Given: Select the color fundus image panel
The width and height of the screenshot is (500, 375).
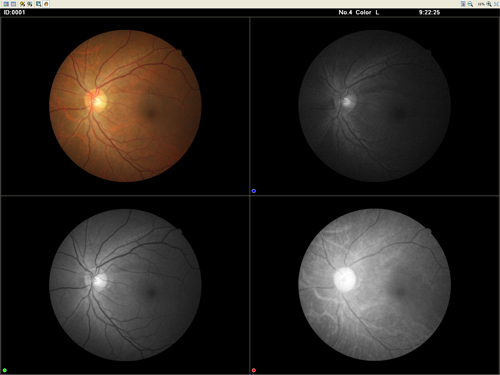Looking at the screenshot, I should pos(125,106).
